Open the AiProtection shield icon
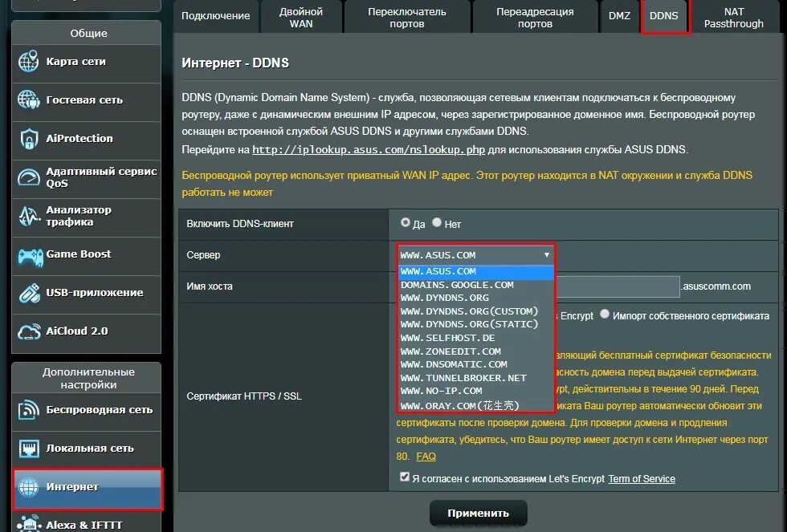 pyautogui.click(x=29, y=138)
